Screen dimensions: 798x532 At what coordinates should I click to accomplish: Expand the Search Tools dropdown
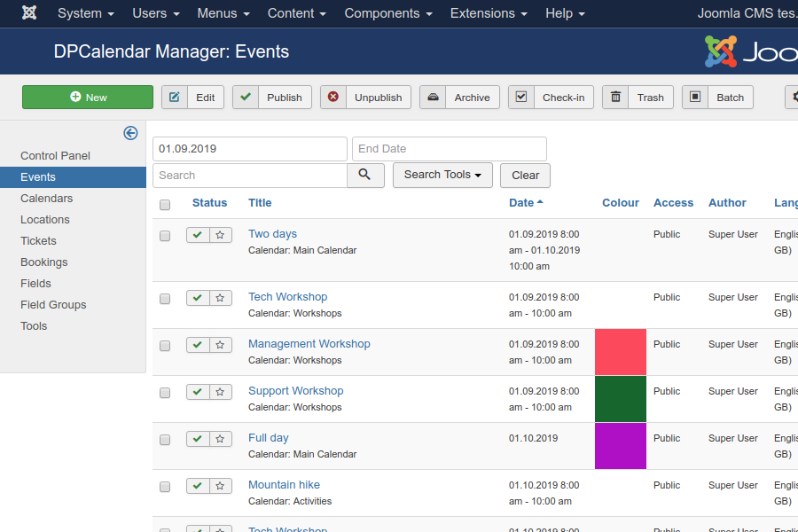click(x=442, y=175)
